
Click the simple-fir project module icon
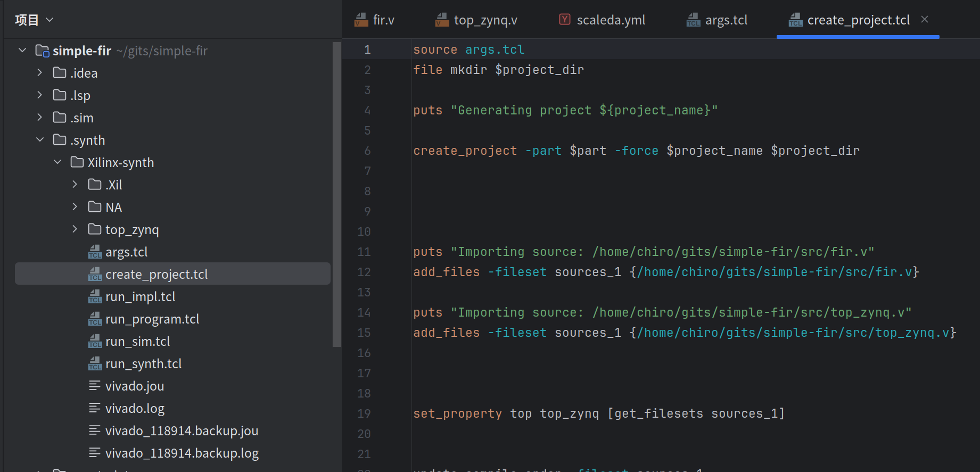42,51
